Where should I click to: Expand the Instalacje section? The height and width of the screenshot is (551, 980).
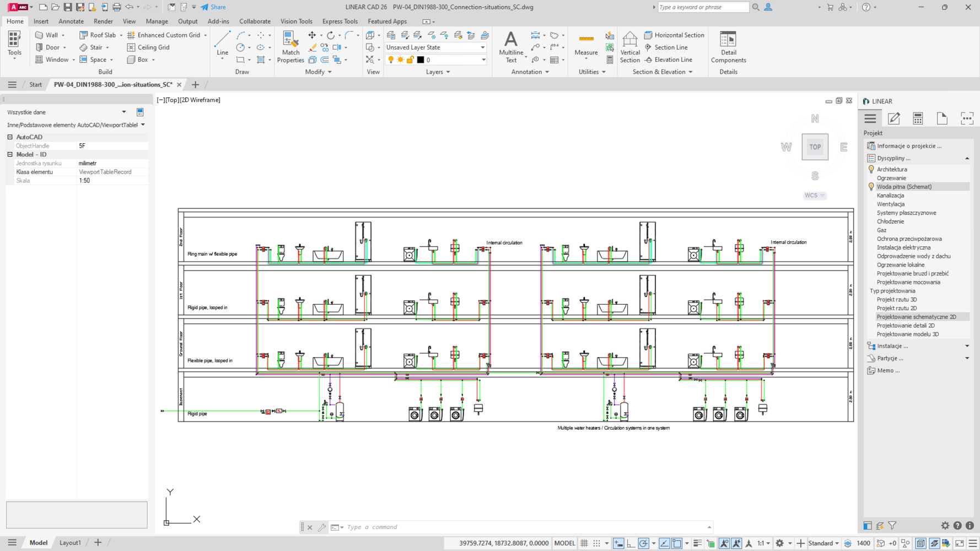tap(967, 346)
